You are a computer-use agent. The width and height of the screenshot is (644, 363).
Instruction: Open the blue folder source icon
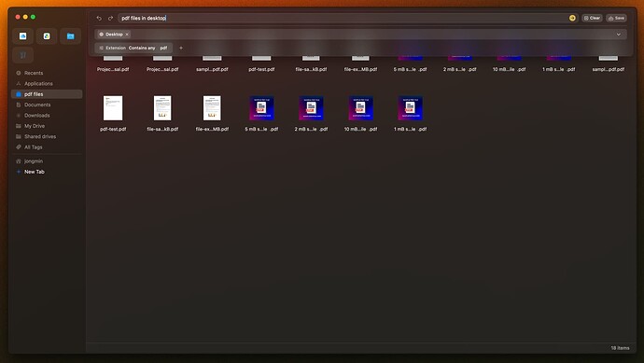click(x=71, y=36)
